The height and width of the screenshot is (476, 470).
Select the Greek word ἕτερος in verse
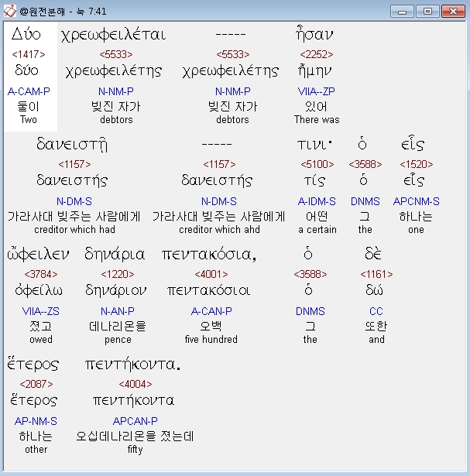[33, 364]
